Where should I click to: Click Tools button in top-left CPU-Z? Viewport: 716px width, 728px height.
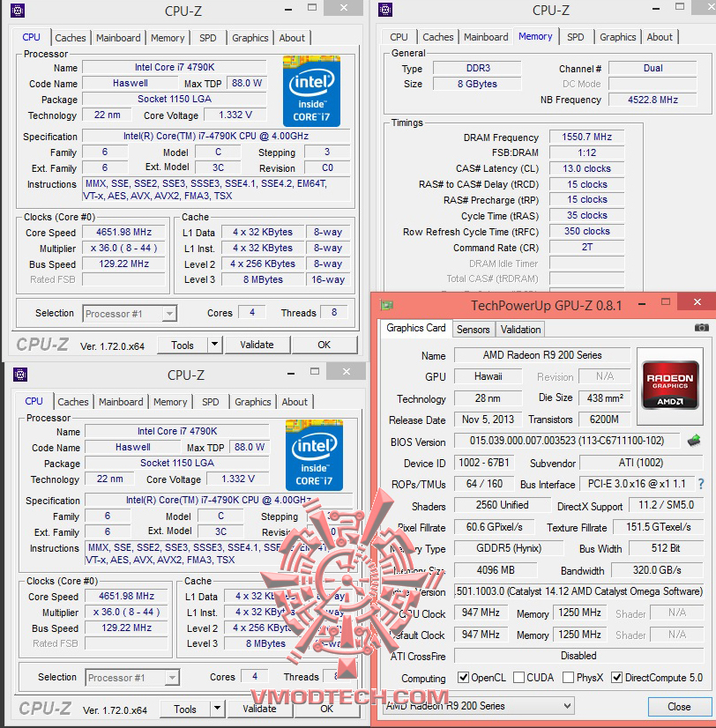pos(183,345)
